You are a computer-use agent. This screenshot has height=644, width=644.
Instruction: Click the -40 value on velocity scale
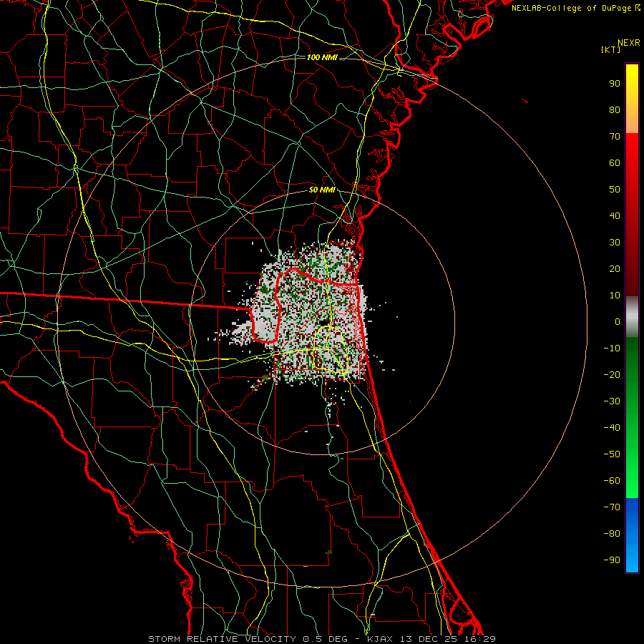[612, 428]
